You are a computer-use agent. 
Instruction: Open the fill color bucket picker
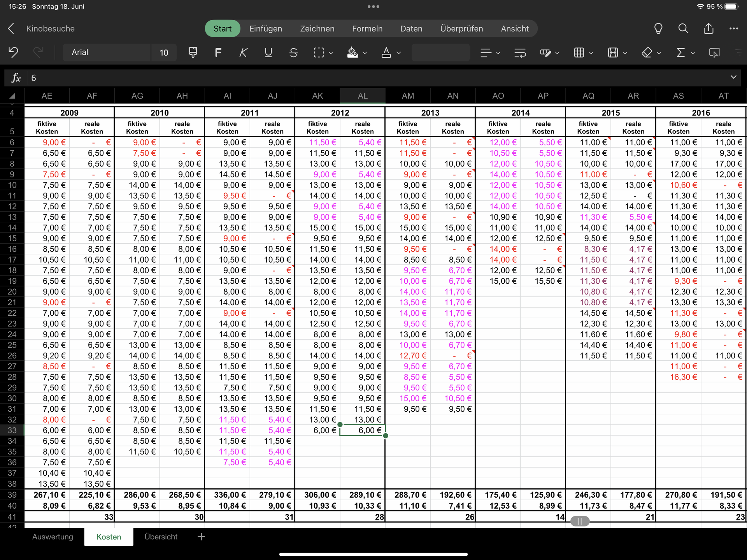click(352, 53)
